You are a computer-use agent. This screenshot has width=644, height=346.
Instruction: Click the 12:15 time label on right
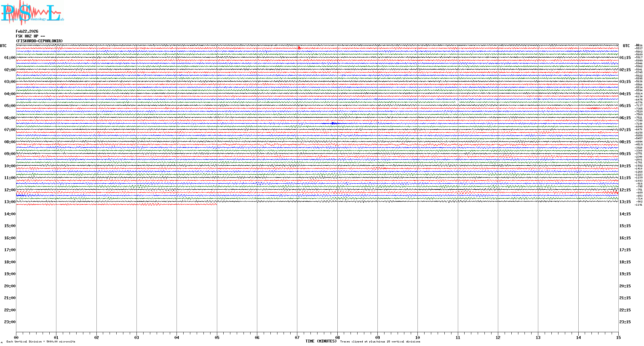click(x=625, y=190)
